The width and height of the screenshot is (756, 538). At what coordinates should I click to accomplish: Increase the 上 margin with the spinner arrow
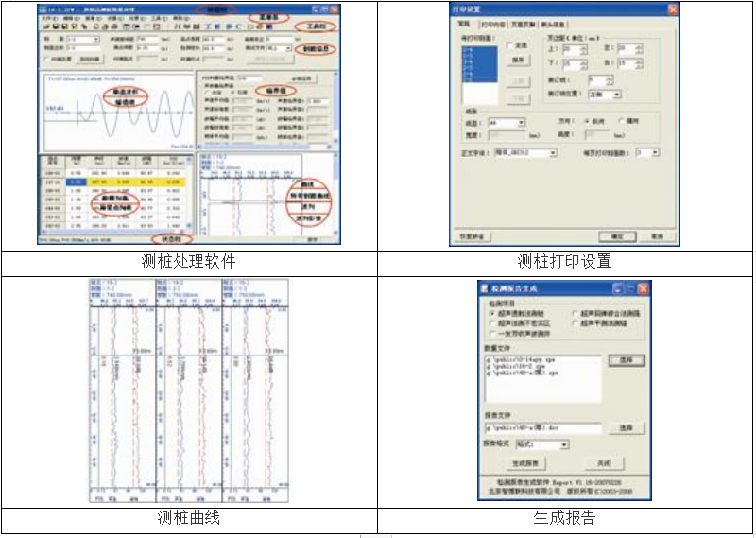click(584, 45)
